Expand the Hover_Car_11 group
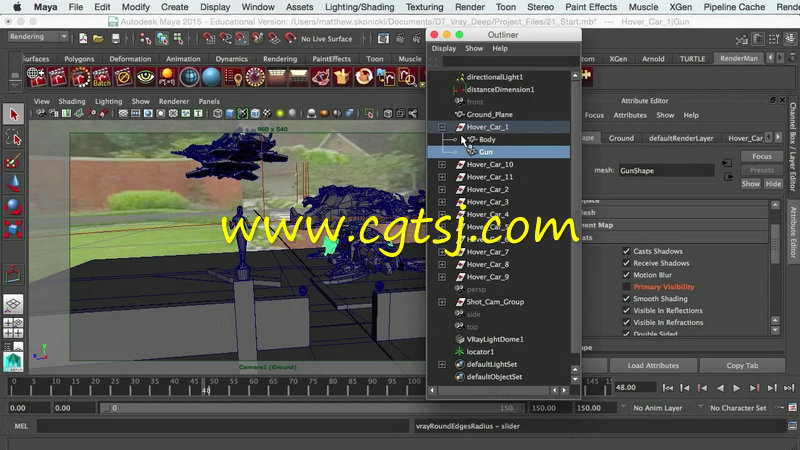Viewport: 800px width, 450px height. click(442, 177)
